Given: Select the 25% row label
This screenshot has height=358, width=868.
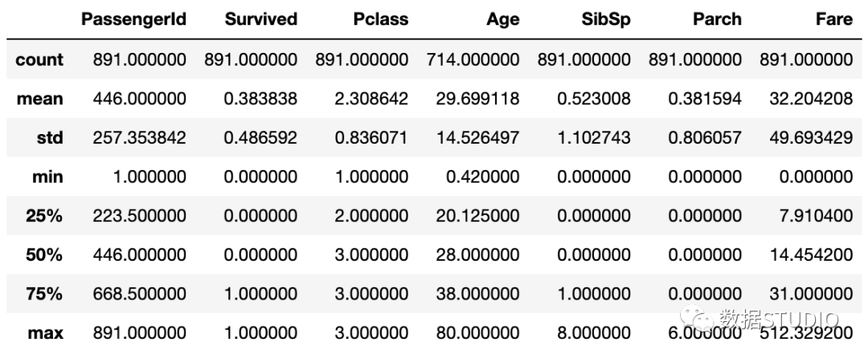Looking at the screenshot, I should click(x=44, y=216).
